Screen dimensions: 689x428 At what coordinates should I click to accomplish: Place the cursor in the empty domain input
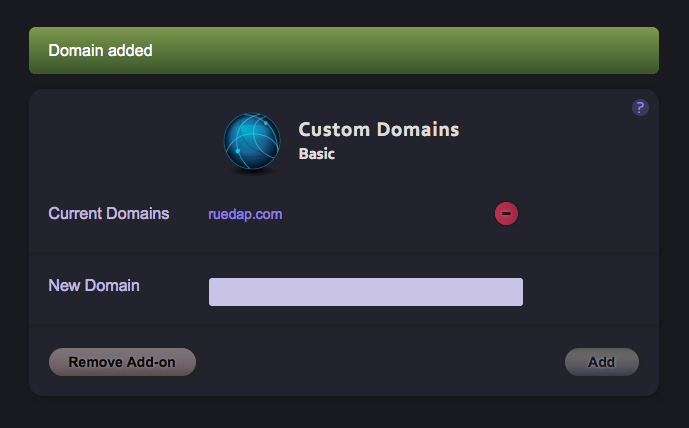tap(365, 292)
